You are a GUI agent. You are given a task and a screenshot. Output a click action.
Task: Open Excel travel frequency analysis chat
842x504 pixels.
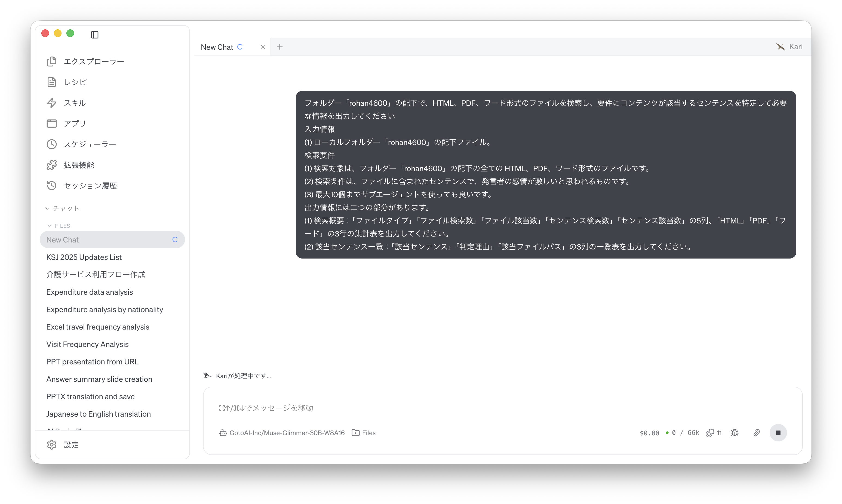coord(98,327)
